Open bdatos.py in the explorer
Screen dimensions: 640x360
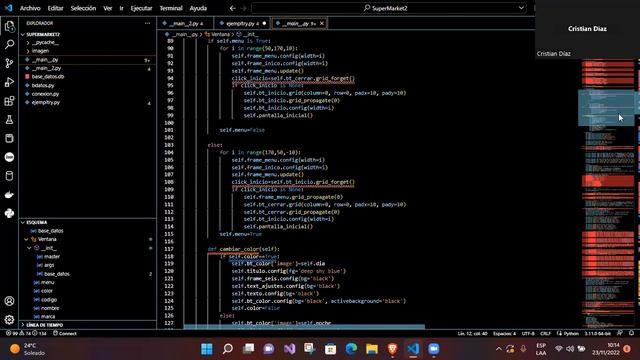click(43, 85)
